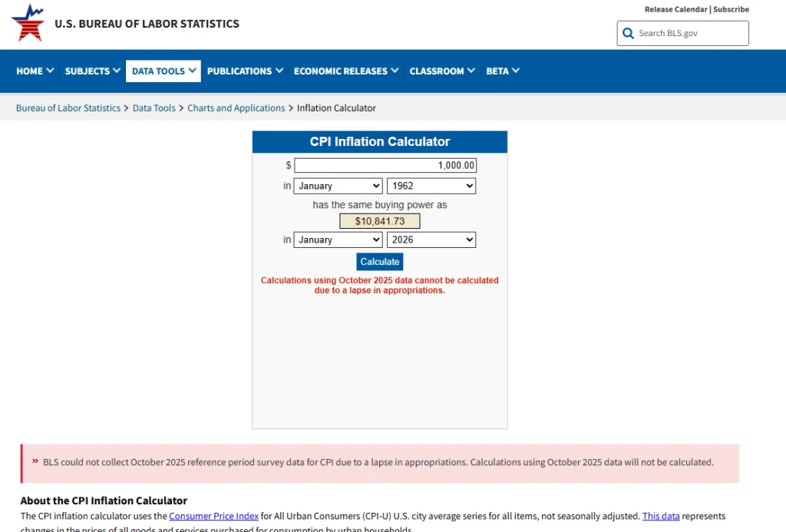Click the CPI Inflation Calculator heading
786x532 pixels.
point(380,142)
